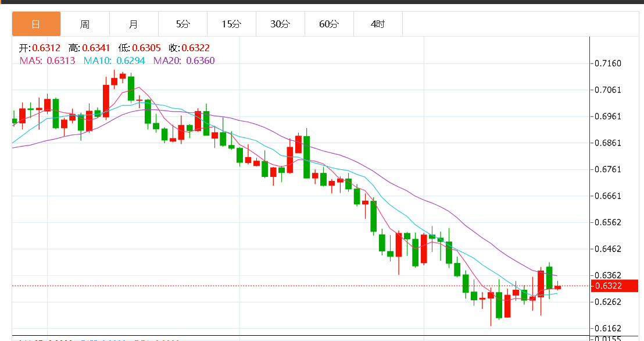The width and height of the screenshot is (644, 341).
Task: Open the 4时 timeframe tab
Action: [378, 24]
